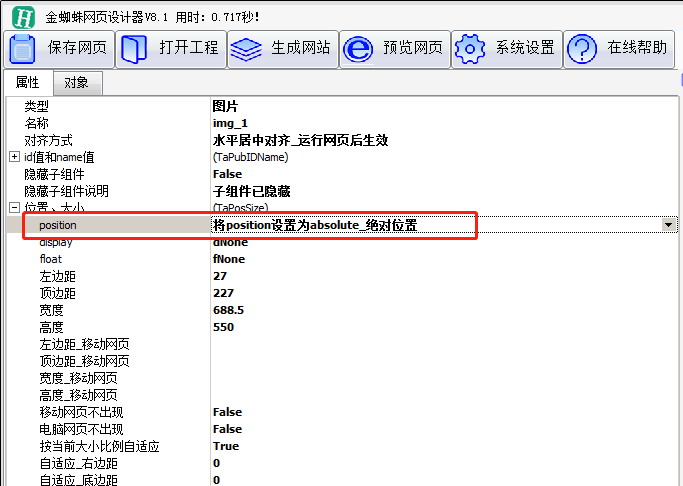Click the 左边距 value 27

[x=220, y=276]
